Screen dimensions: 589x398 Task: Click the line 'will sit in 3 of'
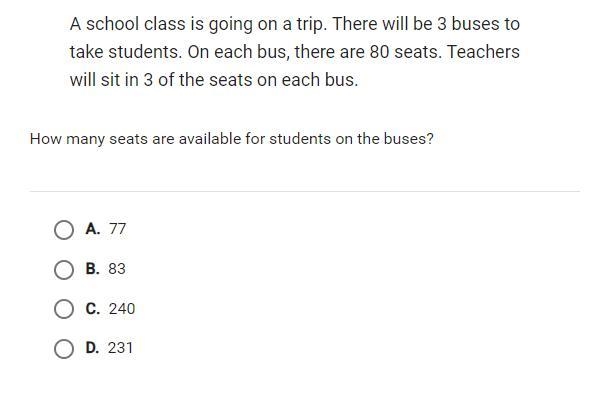[214, 80]
